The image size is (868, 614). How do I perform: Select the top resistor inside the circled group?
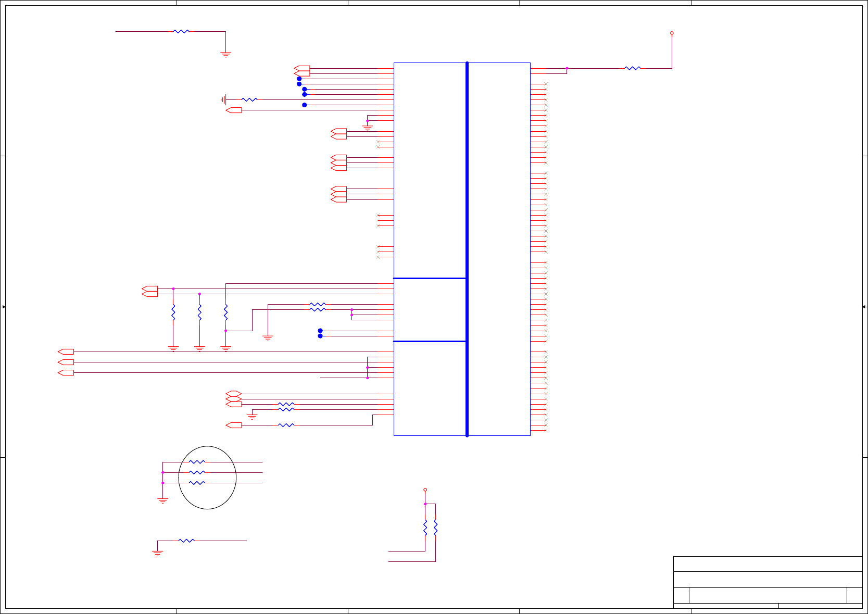tap(197, 462)
